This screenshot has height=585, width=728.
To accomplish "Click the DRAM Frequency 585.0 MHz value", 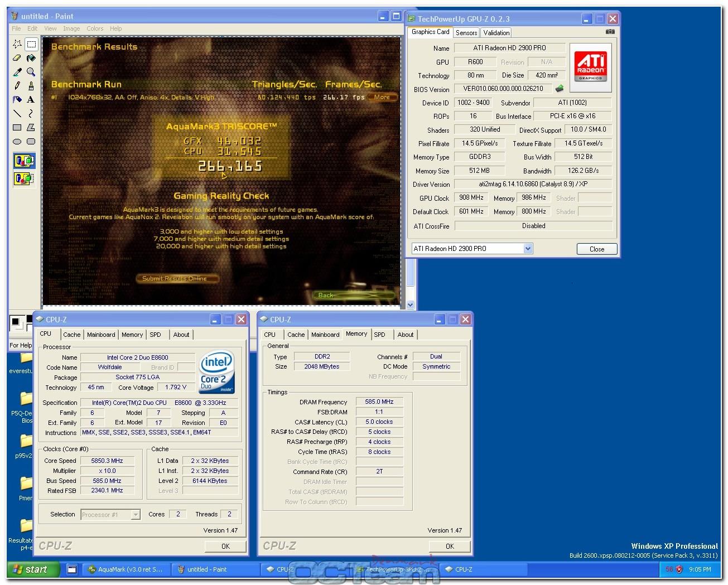I will pos(379,402).
